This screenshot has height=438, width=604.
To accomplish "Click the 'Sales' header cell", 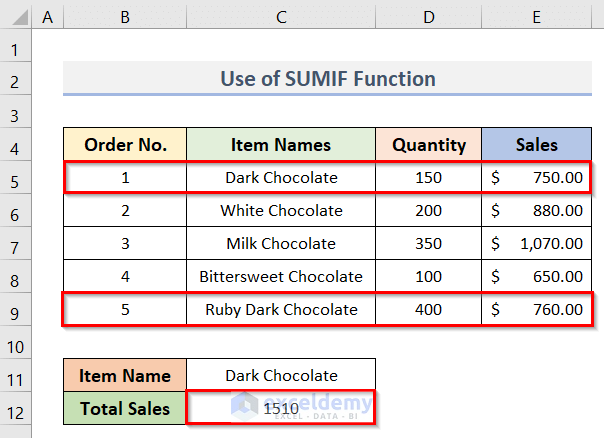I will coord(536,145).
